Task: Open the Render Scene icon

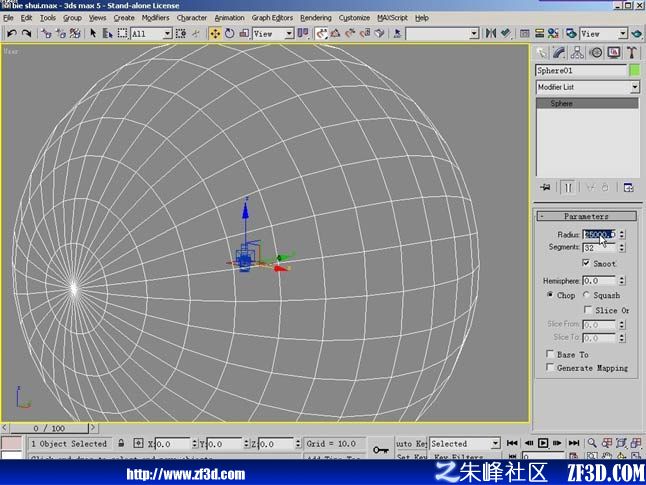Action: (571, 33)
